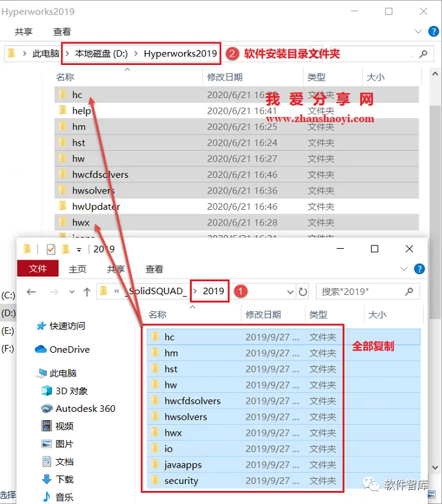442x504 pixels.
Task: Select hc folder in 2019 window
Action: (x=283, y=337)
